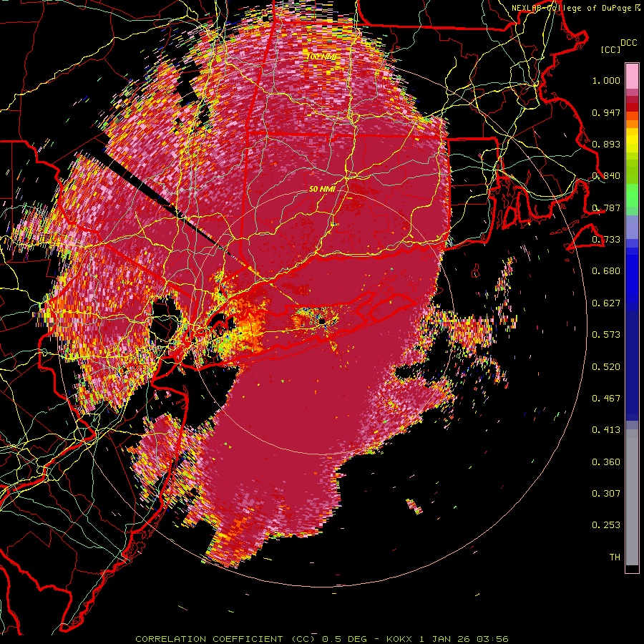Image resolution: width=644 pixels, height=644 pixels.
Task: Click the 0.627 scale value
Action: tap(606, 303)
